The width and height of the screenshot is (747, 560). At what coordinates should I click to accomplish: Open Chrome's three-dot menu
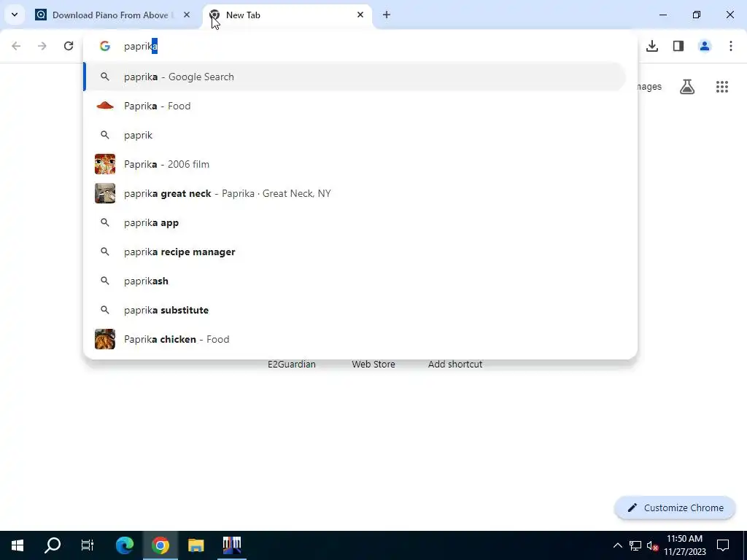click(x=731, y=46)
